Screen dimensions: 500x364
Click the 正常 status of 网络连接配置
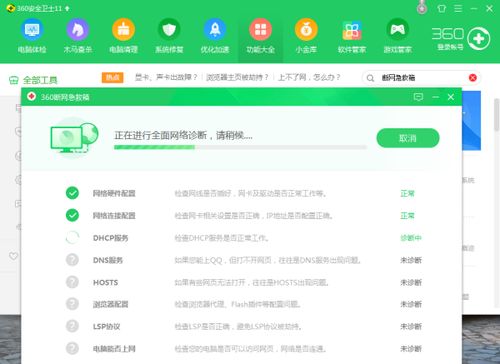coord(407,216)
